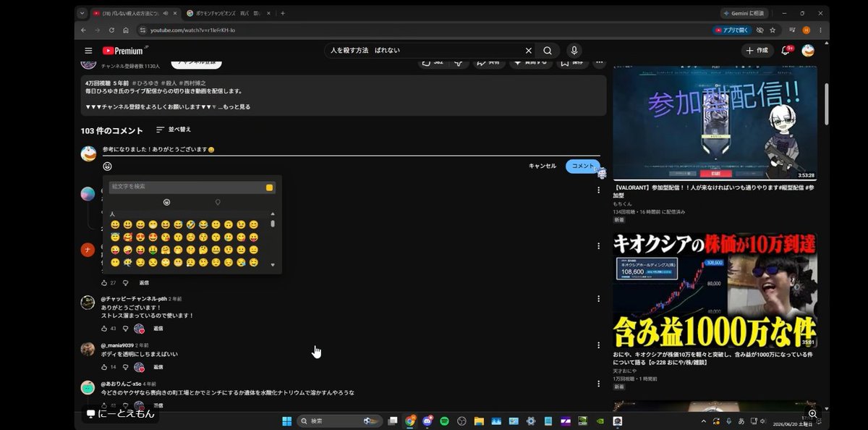
Task: Go back in Chrome
Action: (84, 30)
